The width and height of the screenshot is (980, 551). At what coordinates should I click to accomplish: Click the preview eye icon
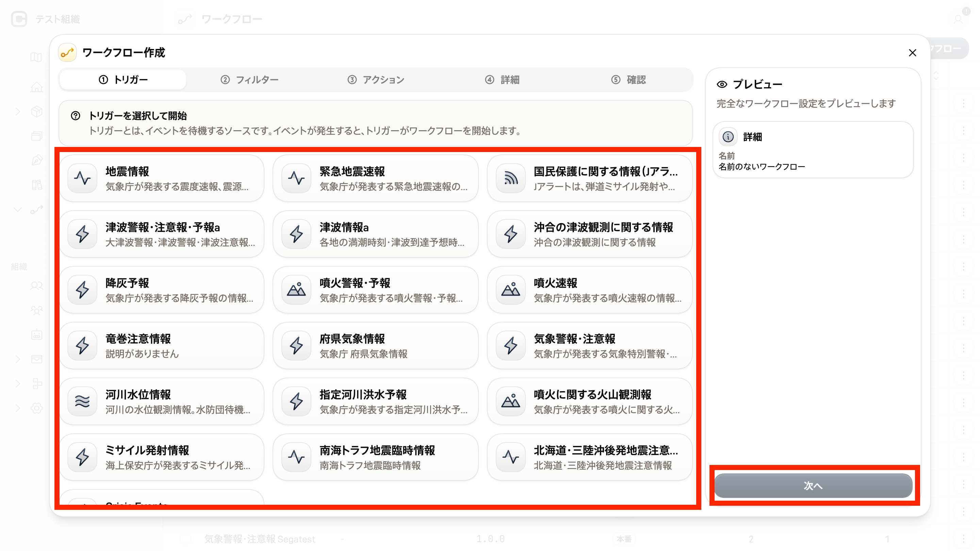pos(722,84)
